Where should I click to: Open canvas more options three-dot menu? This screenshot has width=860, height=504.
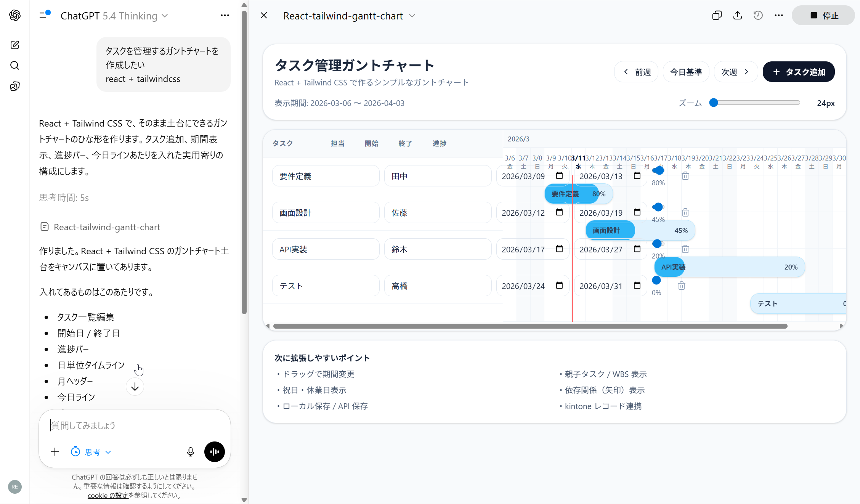778,16
